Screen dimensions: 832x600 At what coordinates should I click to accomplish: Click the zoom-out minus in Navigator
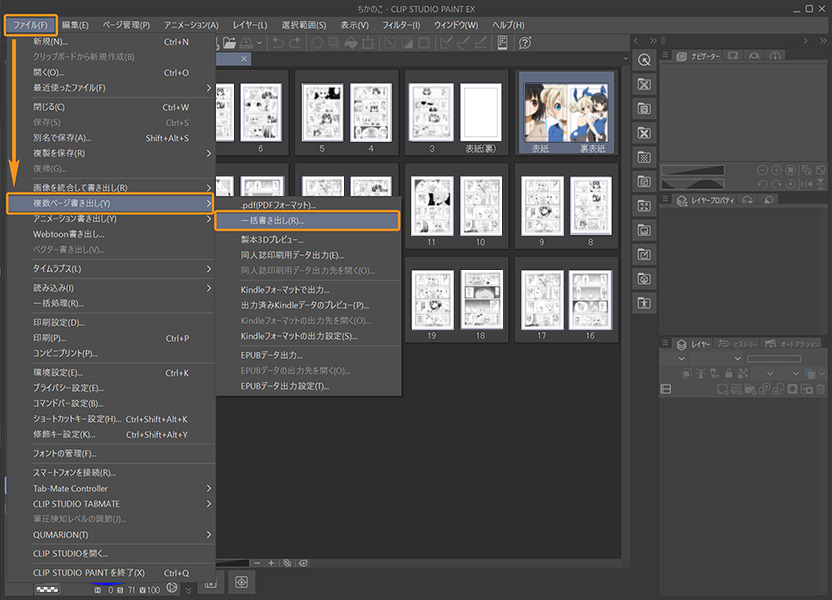[763, 169]
